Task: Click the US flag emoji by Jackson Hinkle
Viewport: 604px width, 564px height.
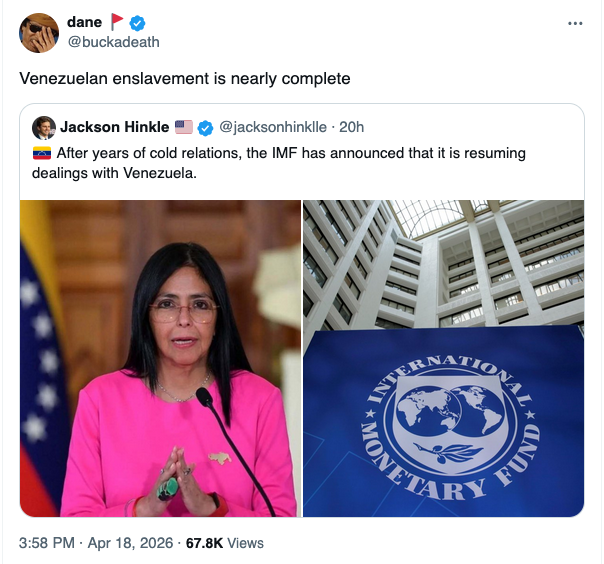Action: 184,127
